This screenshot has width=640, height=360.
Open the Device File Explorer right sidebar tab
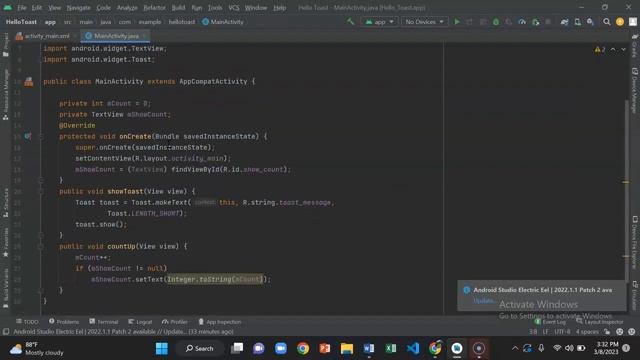point(635,242)
